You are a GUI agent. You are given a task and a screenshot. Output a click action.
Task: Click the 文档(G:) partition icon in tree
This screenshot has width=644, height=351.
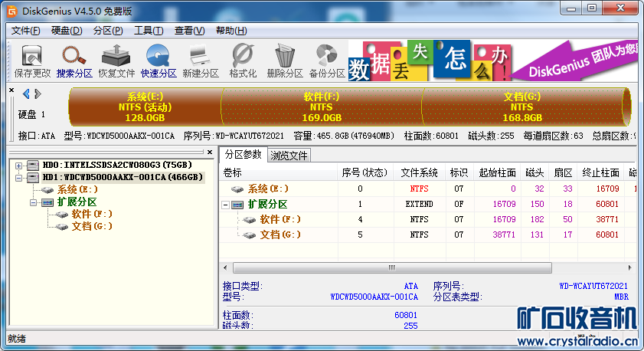click(61, 227)
